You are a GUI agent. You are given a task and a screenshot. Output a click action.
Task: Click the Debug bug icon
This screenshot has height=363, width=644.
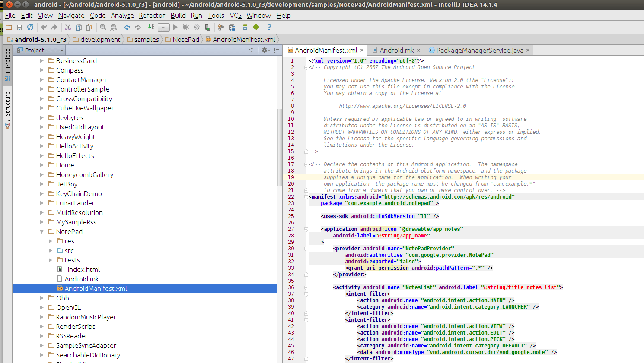(x=185, y=27)
